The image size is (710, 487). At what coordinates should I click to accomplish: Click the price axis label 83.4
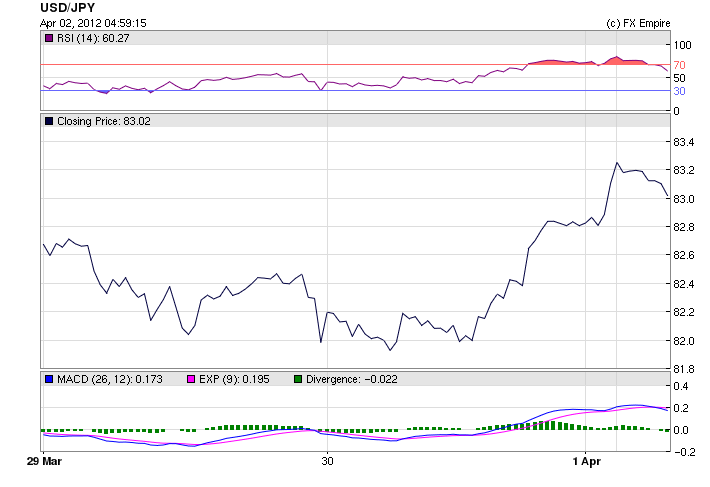tap(683, 142)
